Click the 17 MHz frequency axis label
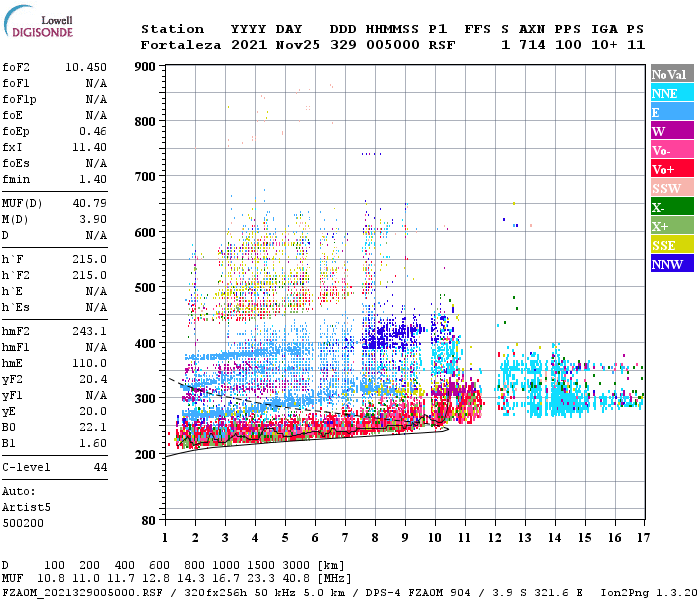The image size is (700, 600). coord(643,538)
